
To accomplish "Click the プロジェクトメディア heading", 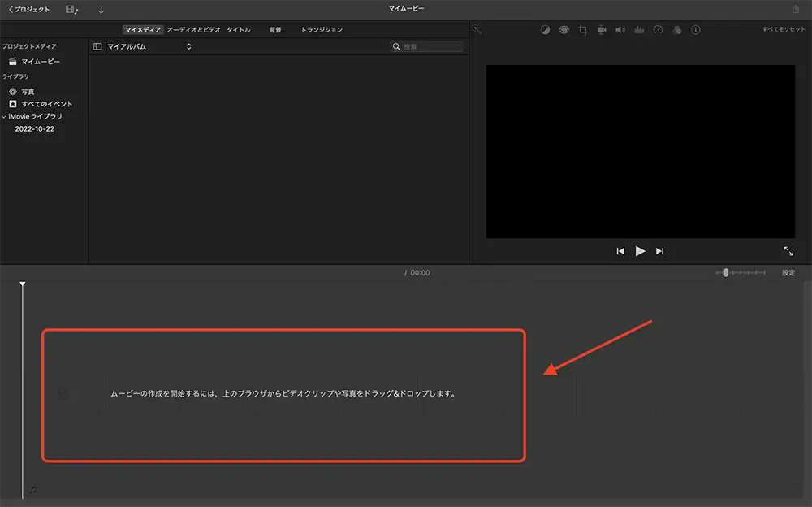I will [x=29, y=46].
